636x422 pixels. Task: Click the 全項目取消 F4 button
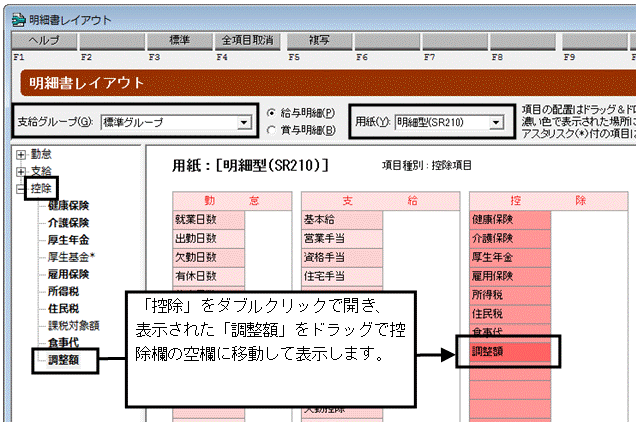[x=247, y=41]
